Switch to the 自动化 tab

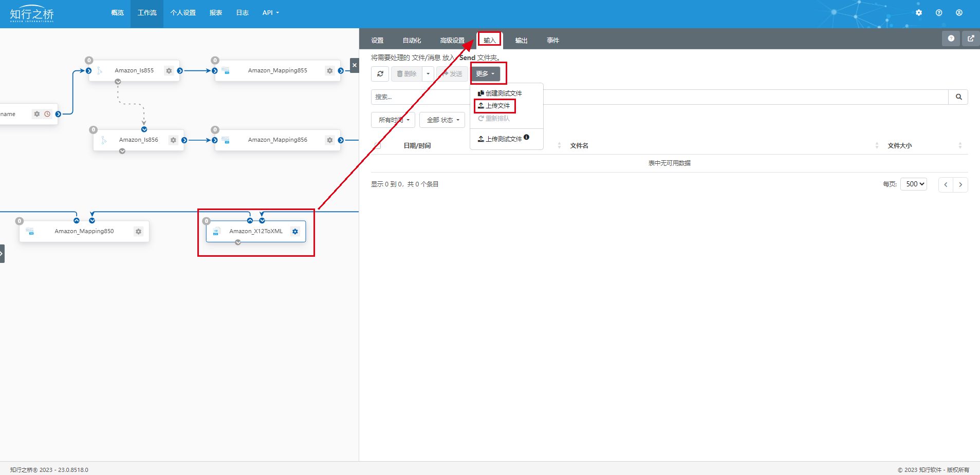(x=412, y=41)
